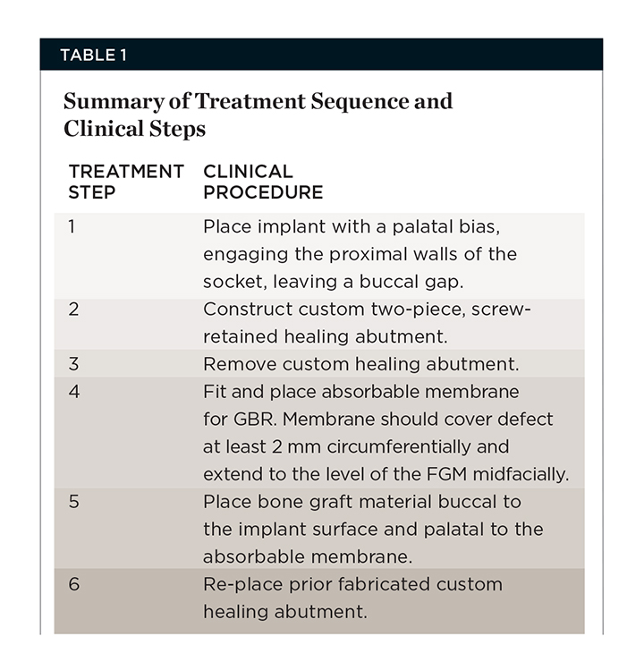
Task: Select step number 5 in the table
Action: [x=73, y=502]
